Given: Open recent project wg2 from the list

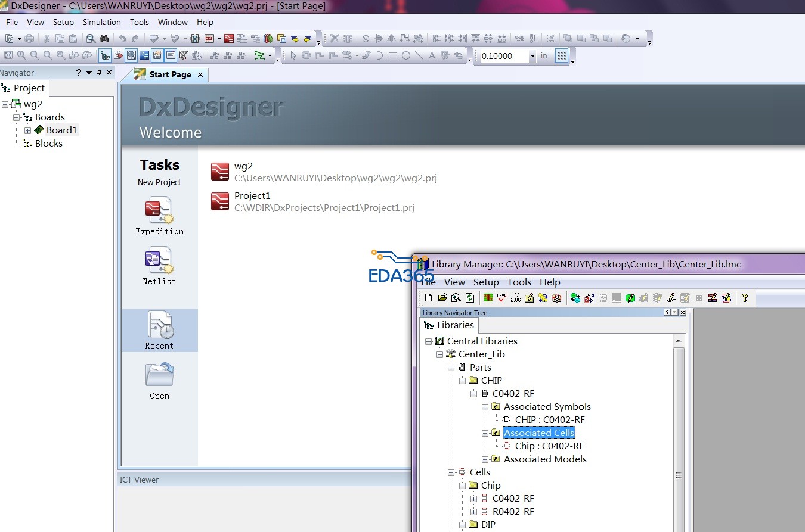Looking at the screenshot, I should [324, 172].
